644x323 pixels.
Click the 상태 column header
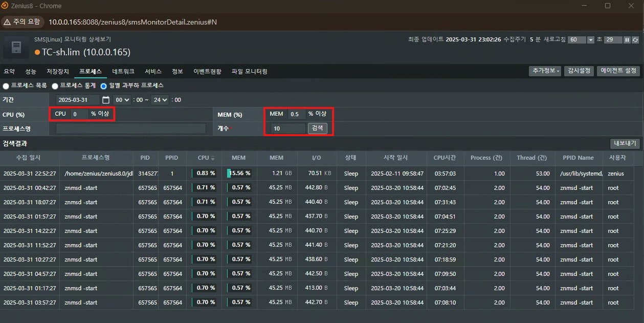point(351,158)
